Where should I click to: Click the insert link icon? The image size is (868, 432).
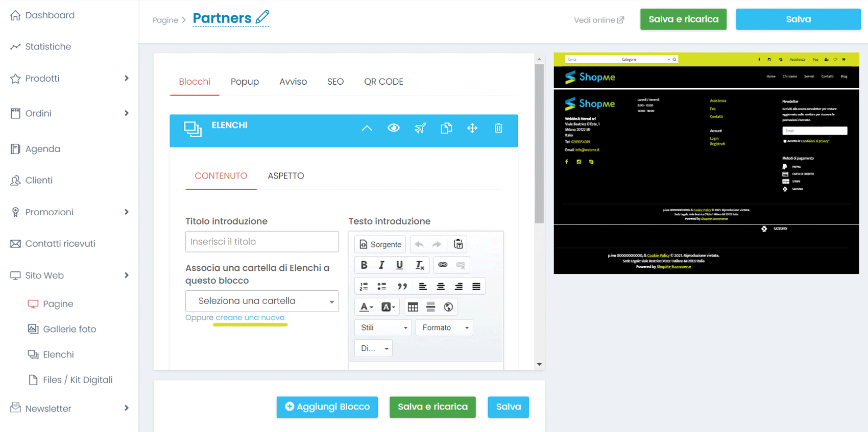point(443,265)
